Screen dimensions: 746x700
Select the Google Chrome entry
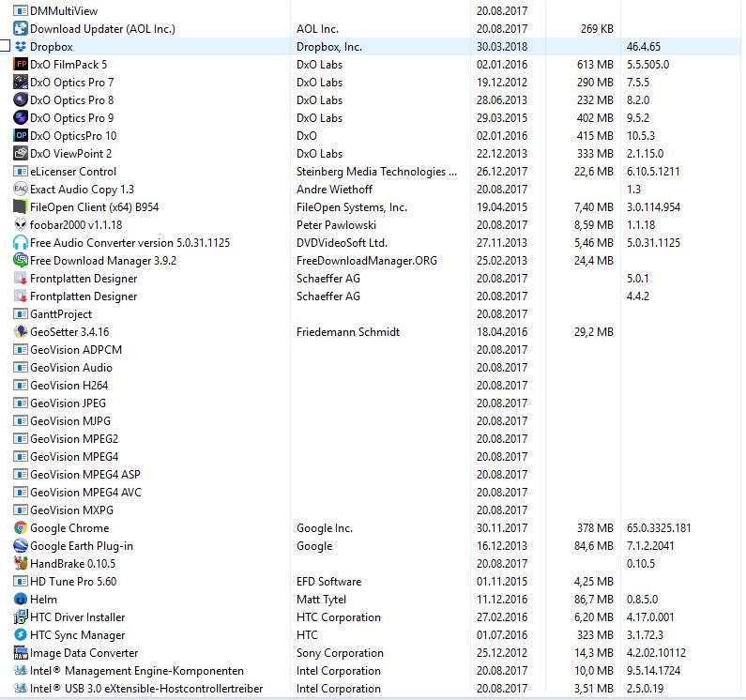(x=69, y=527)
